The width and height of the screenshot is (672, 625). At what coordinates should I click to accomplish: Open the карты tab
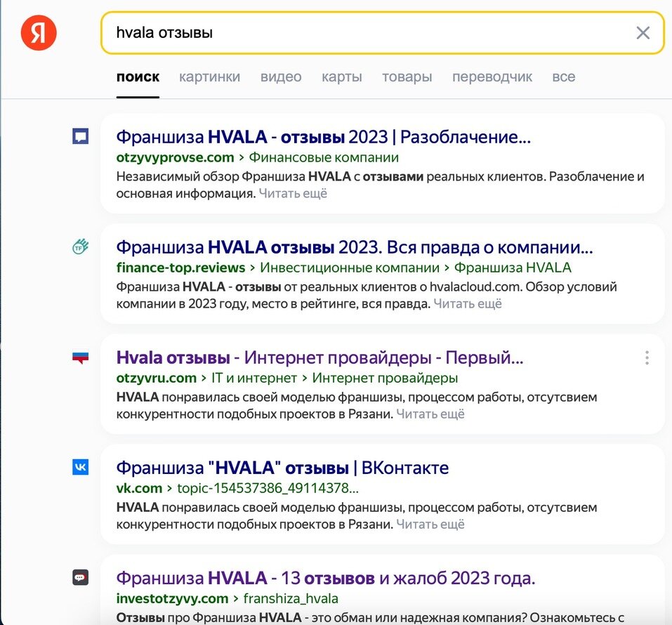pyautogui.click(x=342, y=77)
